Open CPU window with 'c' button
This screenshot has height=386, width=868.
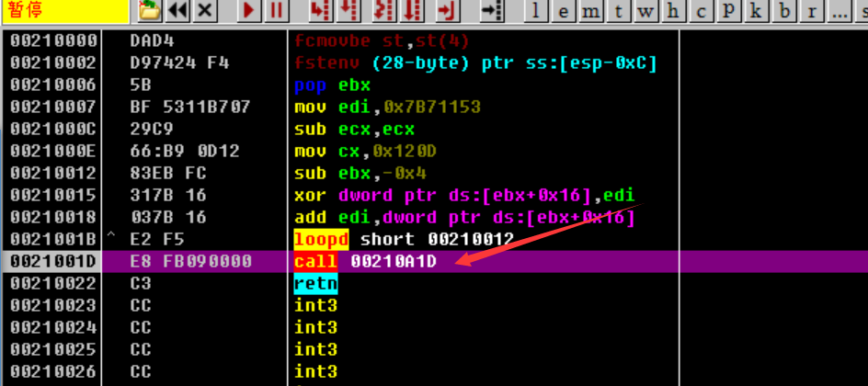point(702,11)
